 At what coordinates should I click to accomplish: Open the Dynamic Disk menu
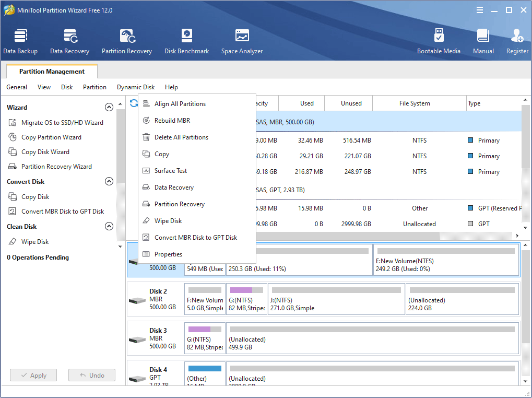[x=136, y=87]
